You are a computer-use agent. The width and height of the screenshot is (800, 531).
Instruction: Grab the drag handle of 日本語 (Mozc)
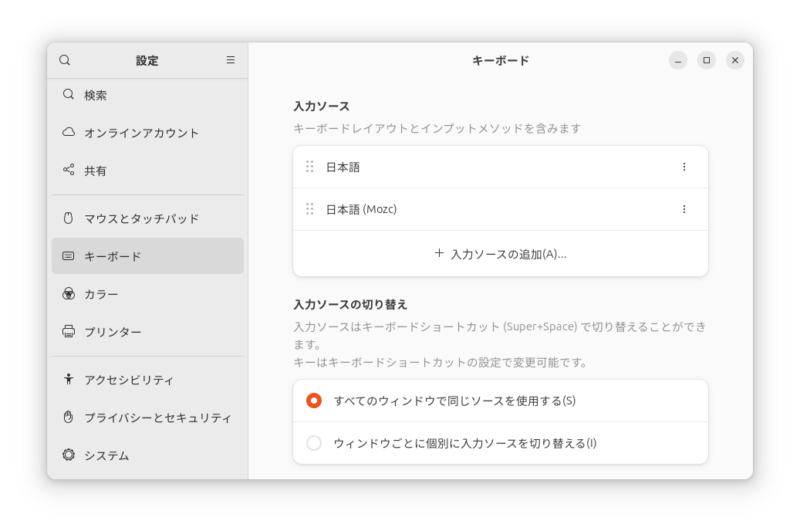(310, 209)
